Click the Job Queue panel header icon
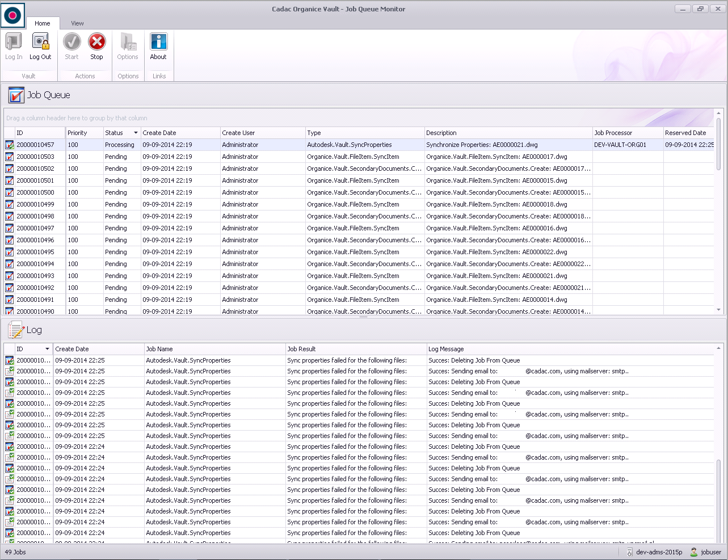This screenshot has height=560, width=728. click(x=16, y=95)
